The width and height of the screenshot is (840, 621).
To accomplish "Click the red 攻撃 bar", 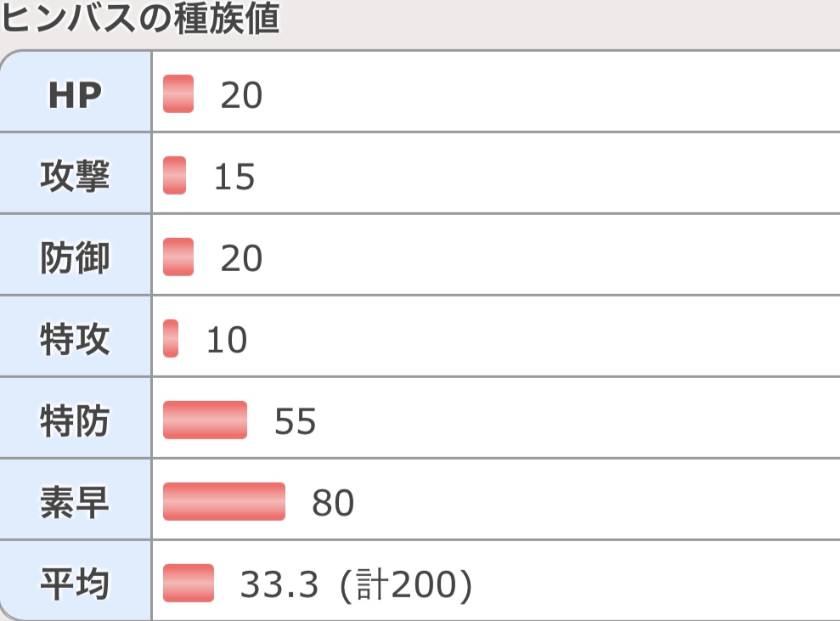I will [175, 175].
